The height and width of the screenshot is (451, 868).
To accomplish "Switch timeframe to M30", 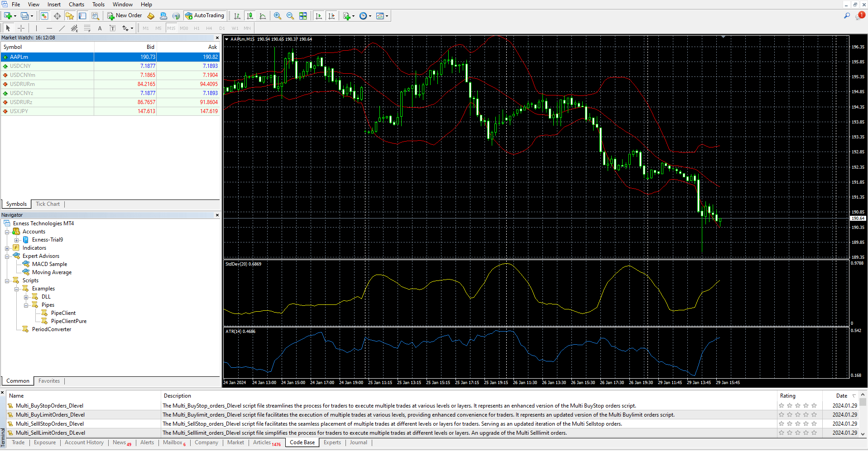I will click(184, 28).
